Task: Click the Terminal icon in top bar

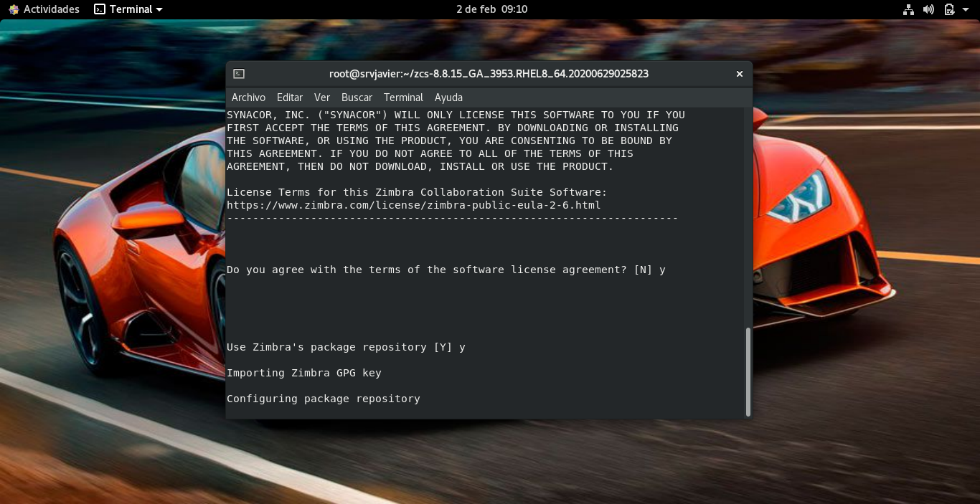Action: pos(100,9)
